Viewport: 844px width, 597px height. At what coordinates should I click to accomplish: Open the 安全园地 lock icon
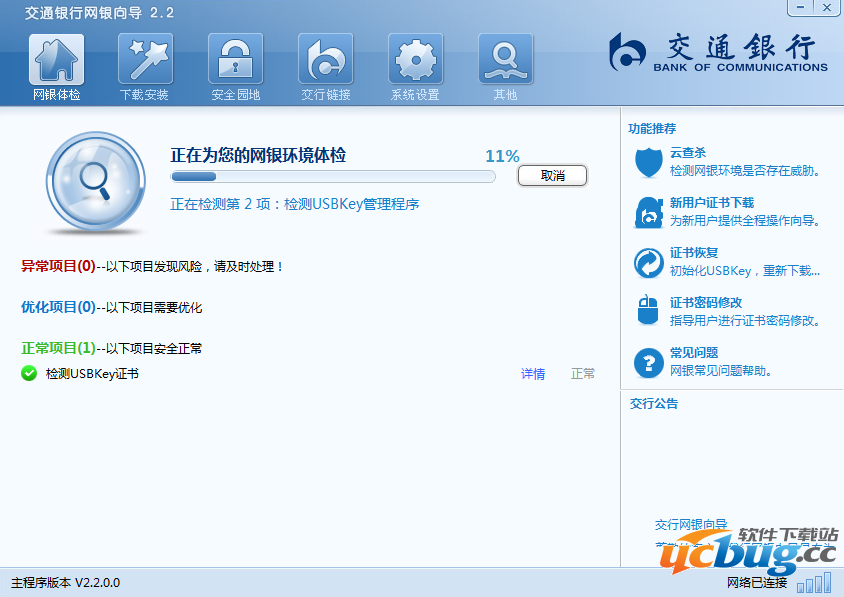pos(235,60)
